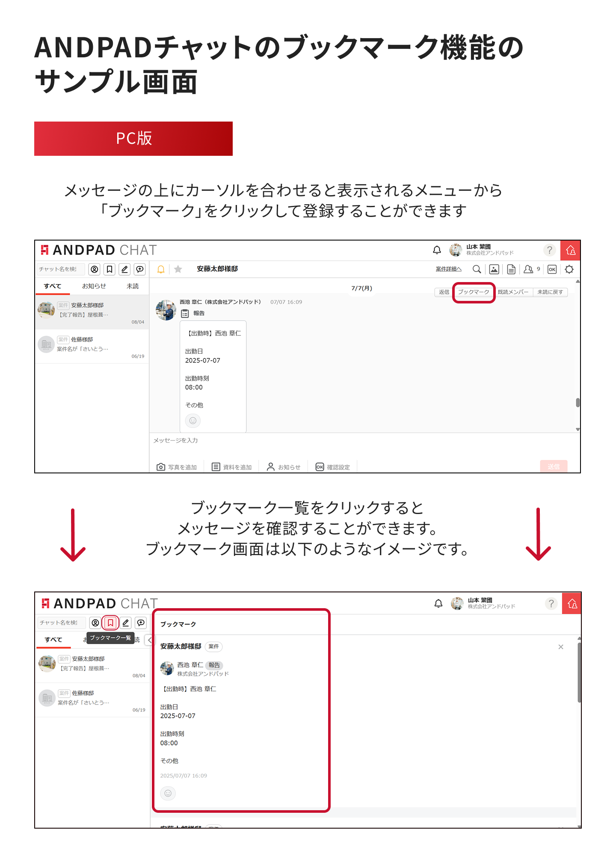Click the 返信 reply button

pos(444,292)
